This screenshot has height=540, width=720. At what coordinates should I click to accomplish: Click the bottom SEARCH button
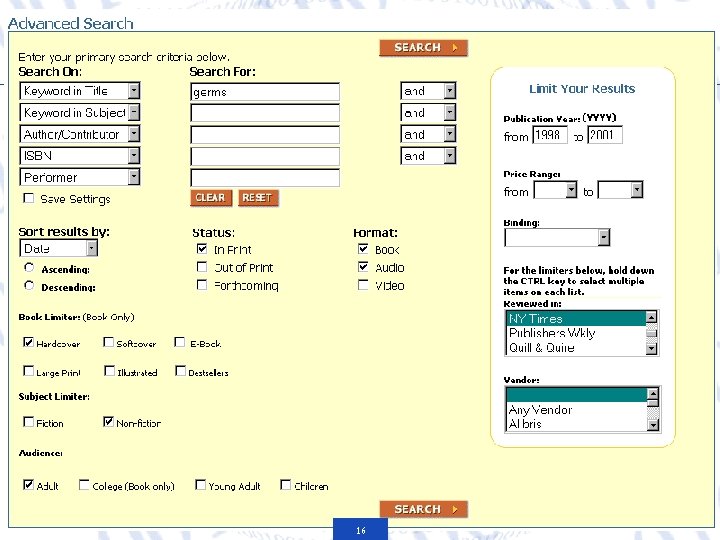(423, 509)
